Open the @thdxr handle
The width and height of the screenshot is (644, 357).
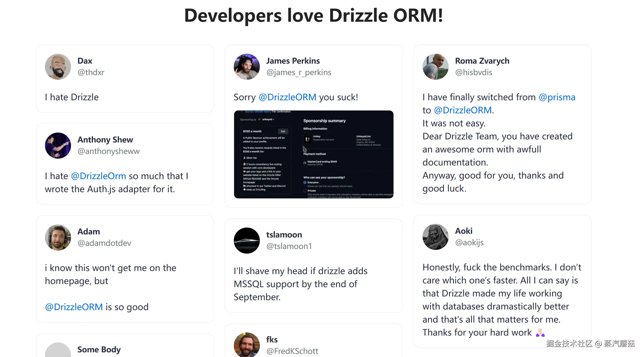point(91,72)
